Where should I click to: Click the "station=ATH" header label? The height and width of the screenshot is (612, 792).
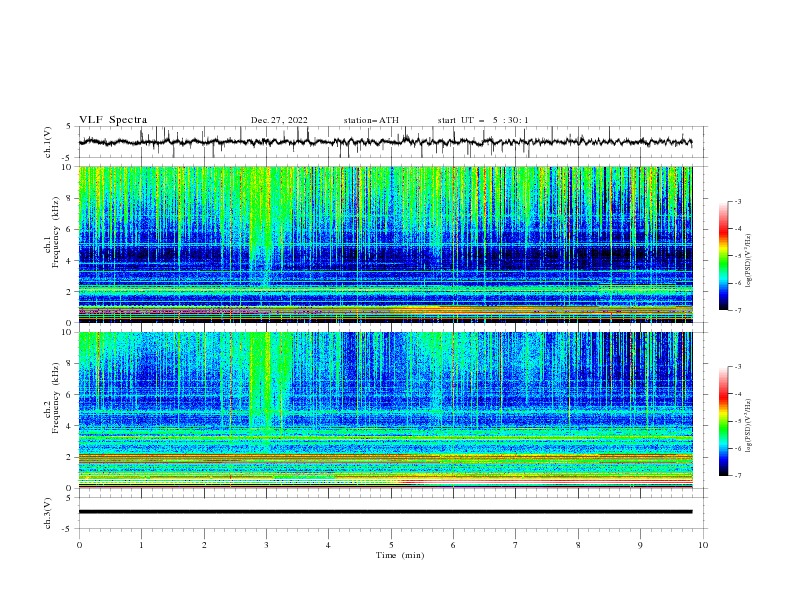[371, 120]
